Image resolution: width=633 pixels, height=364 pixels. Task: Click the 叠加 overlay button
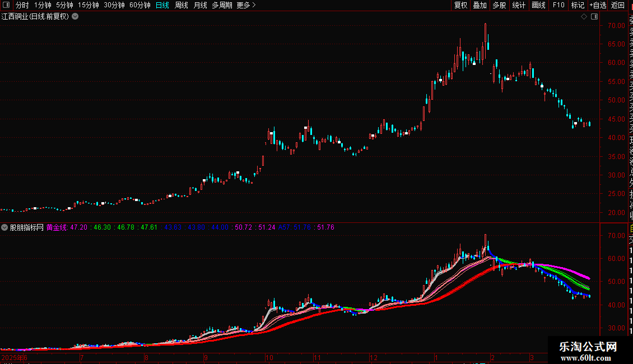(x=480, y=5)
